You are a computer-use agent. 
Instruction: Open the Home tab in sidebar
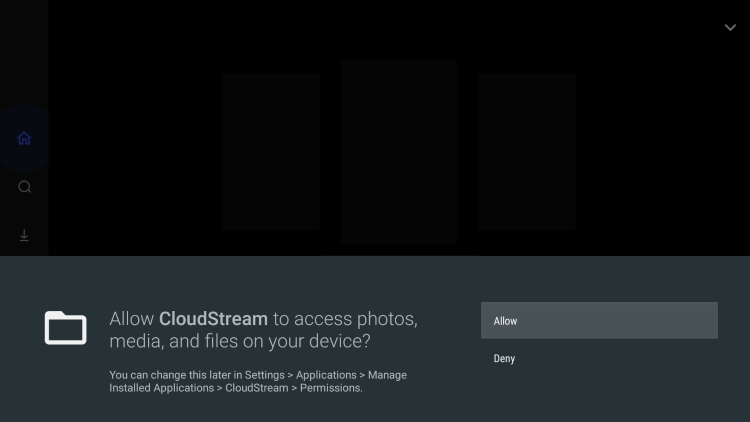[x=24, y=138]
